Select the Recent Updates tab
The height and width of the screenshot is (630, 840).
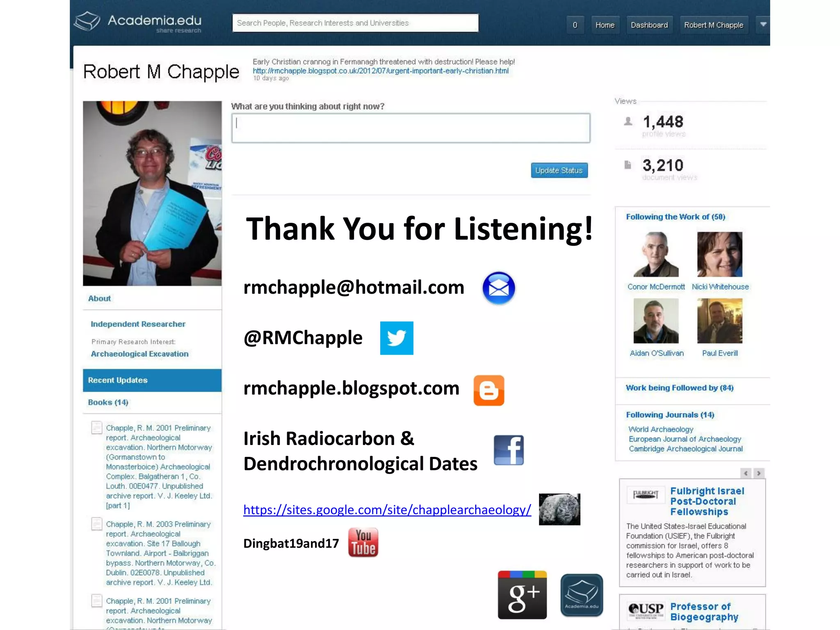coord(152,380)
